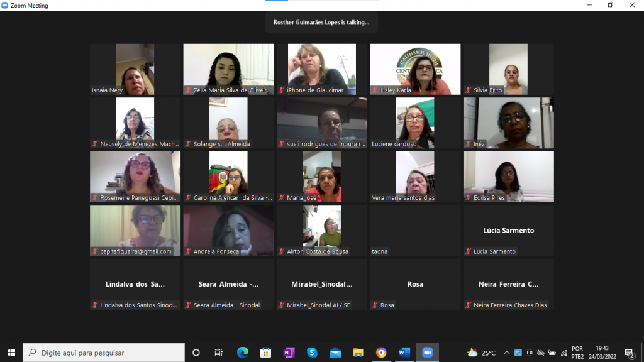Switch to Word in the taskbar
The height and width of the screenshot is (362, 644).
(404, 353)
